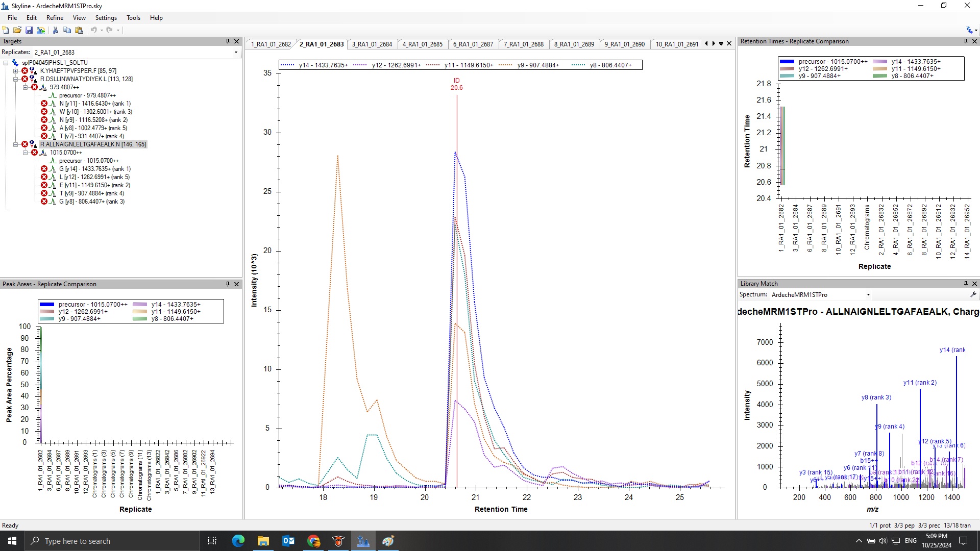The image size is (980, 551).
Task: Switch to the 4_RA1_01_2685 tab
Action: (422, 44)
